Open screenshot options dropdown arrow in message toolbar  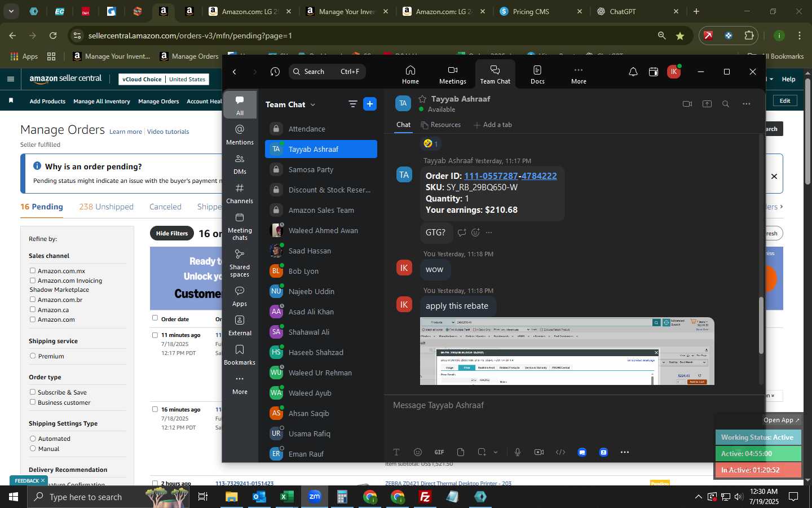coord(496,452)
